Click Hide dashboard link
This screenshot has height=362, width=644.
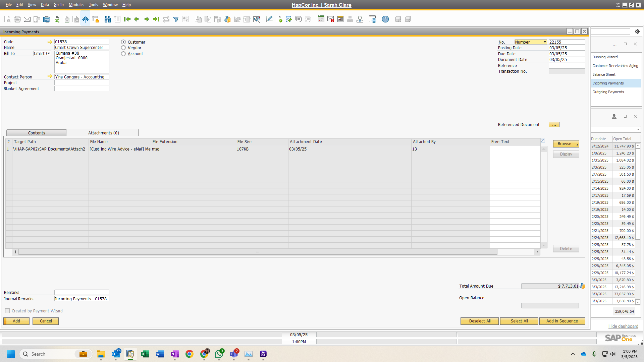click(623, 326)
